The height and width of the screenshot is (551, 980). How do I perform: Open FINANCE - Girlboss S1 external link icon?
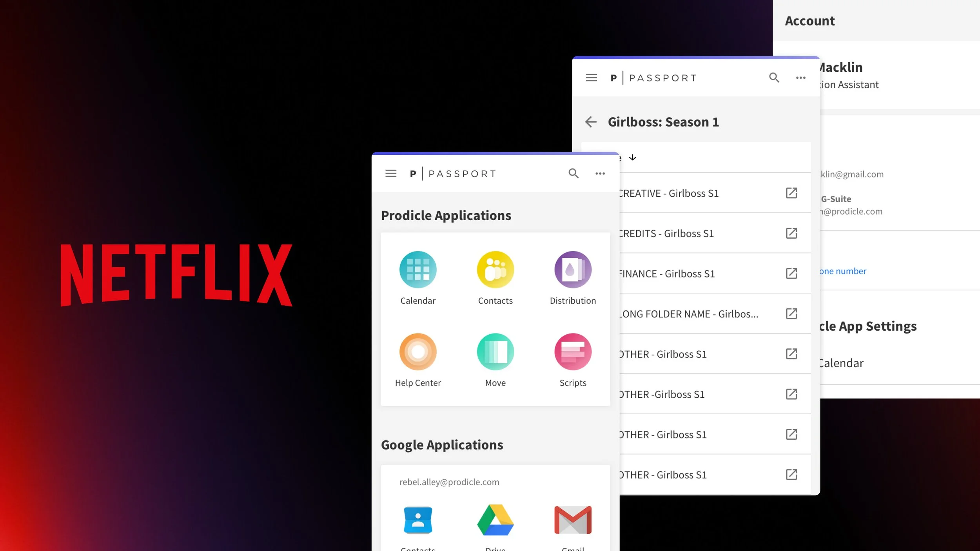click(791, 274)
